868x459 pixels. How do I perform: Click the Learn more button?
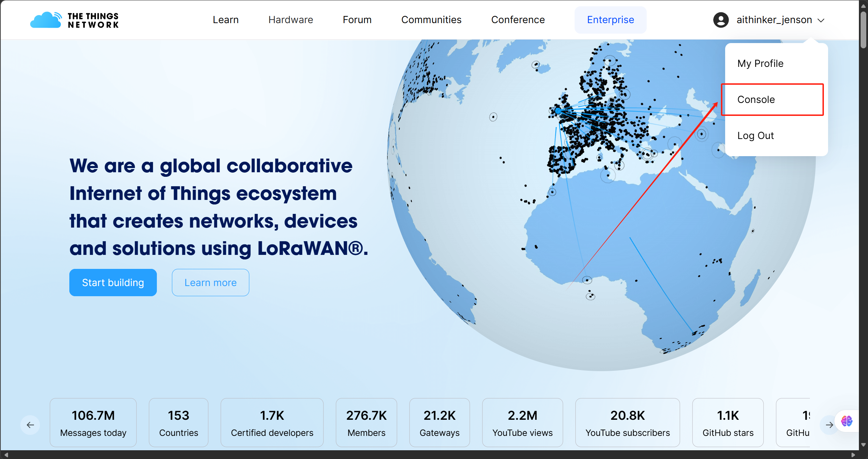210,283
